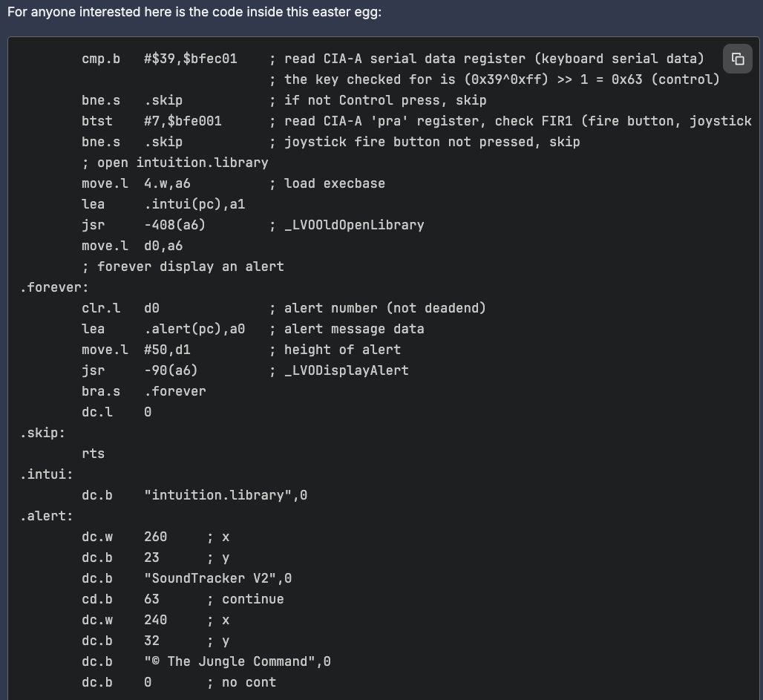The width and height of the screenshot is (763, 700).
Task: Click the "rts" instruction
Action: click(x=93, y=454)
